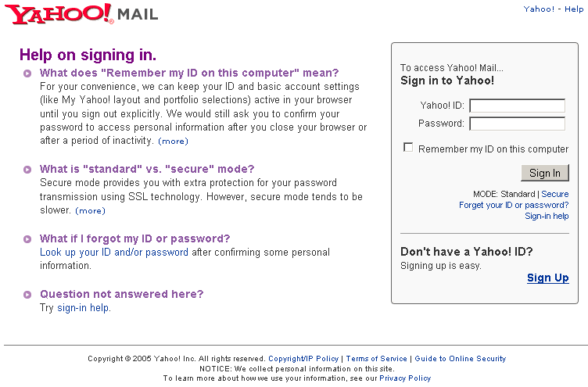
Task: Open the Terms of Service footer link
Action: pyautogui.click(x=377, y=359)
